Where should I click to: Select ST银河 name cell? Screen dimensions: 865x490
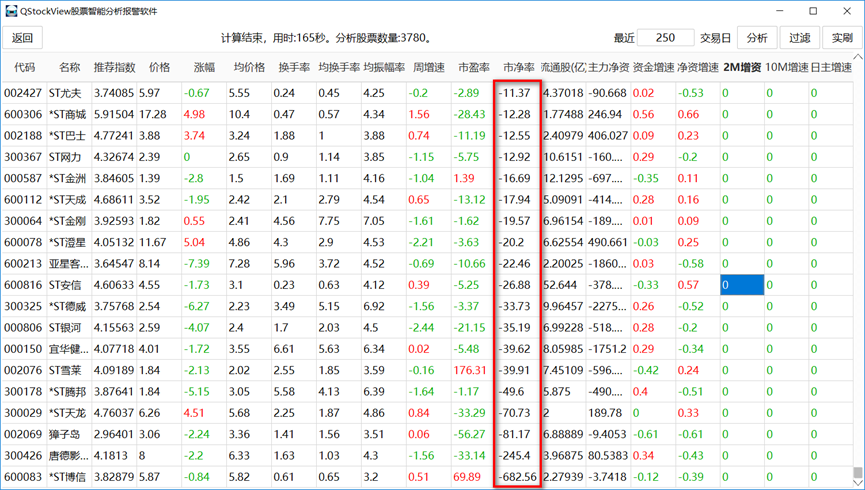click(70, 328)
